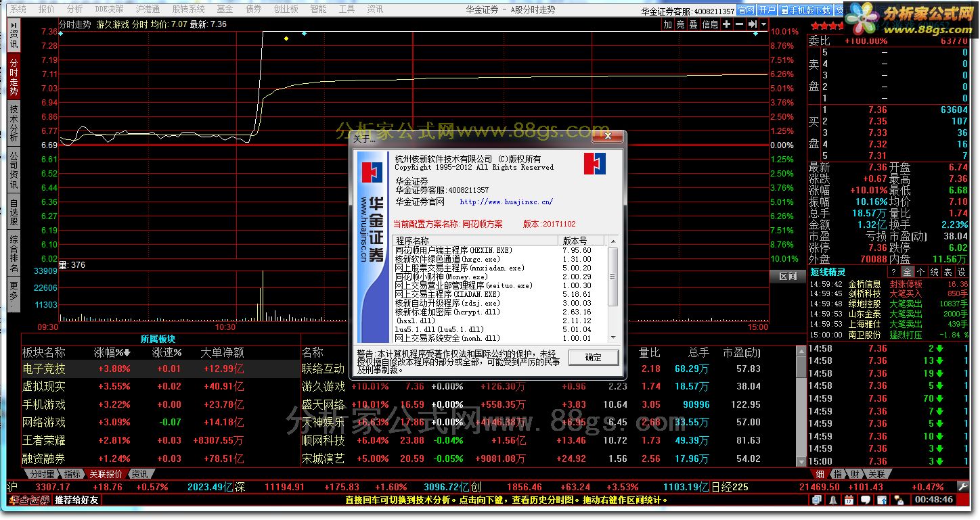980x520 pixels.
Task: Open the 沪港通 menu
Action: pos(148,9)
